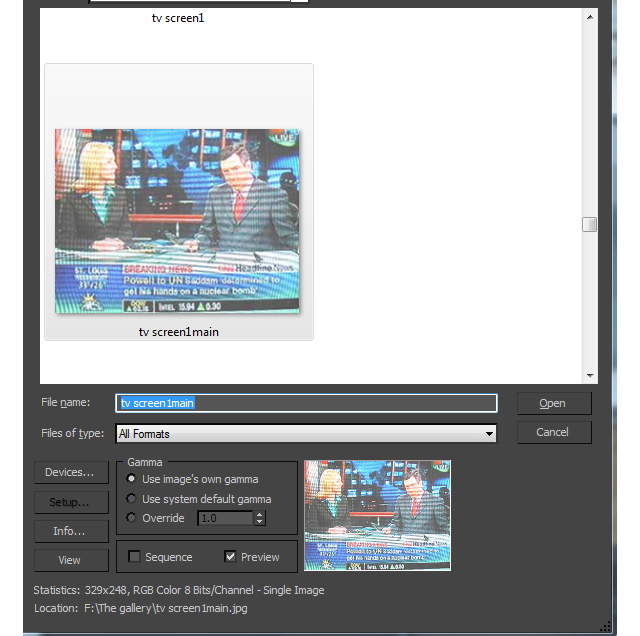The width and height of the screenshot is (640, 636).
Task: Select the tv screen1 file label
Action: click(178, 18)
